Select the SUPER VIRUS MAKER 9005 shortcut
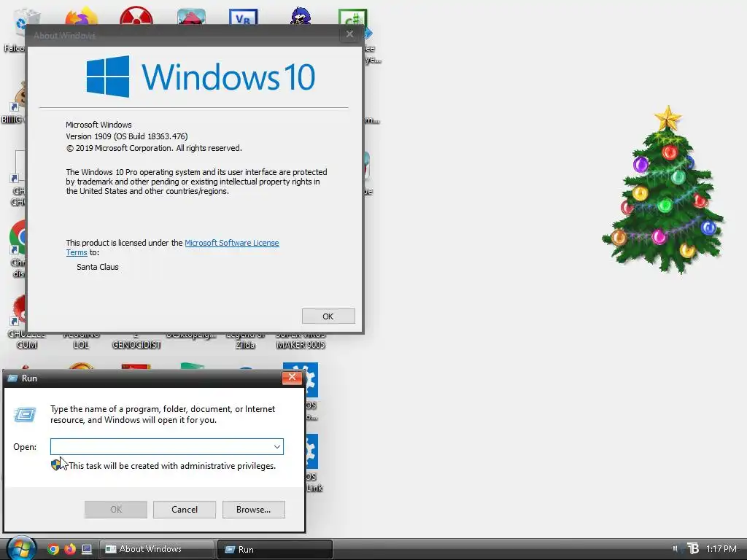This screenshot has width=747, height=560. pyautogui.click(x=301, y=341)
